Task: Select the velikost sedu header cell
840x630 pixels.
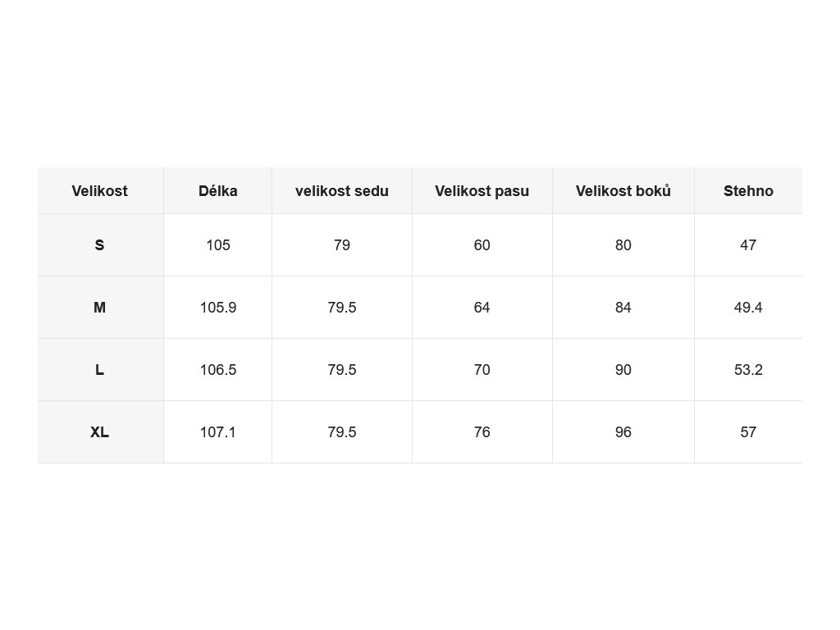Action: pos(342,190)
